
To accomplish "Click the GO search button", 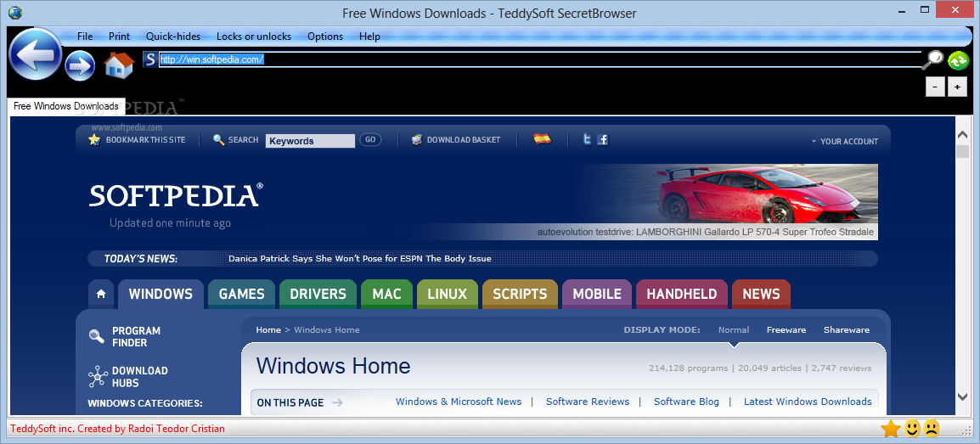I will (370, 140).
